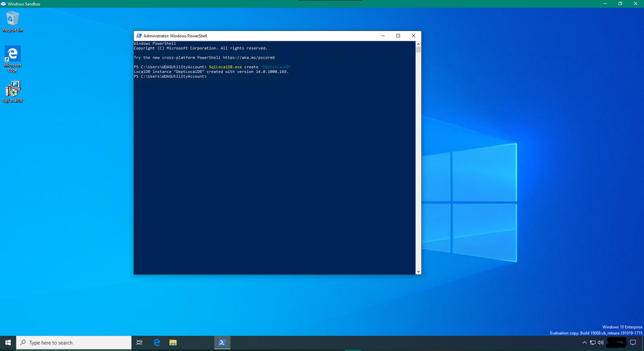644x351 pixels.
Task: Click the PowerShell scrollbar up arrow
Action: [418, 44]
